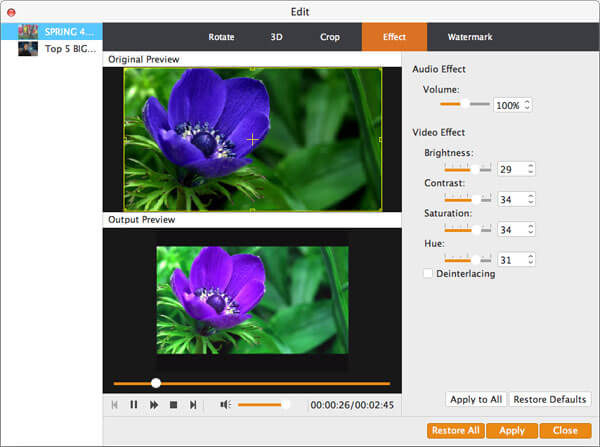Switch to the Rotate tab
The image size is (600, 447).
(221, 37)
